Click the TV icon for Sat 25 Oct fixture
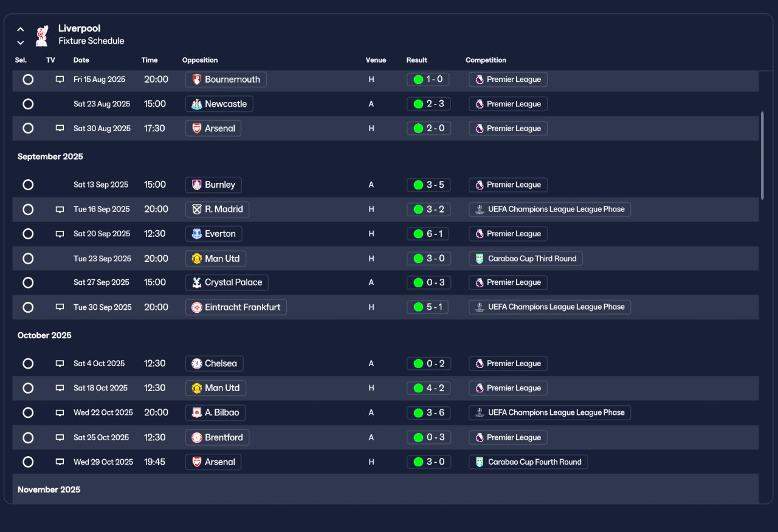This screenshot has width=778, height=532. 60,438
